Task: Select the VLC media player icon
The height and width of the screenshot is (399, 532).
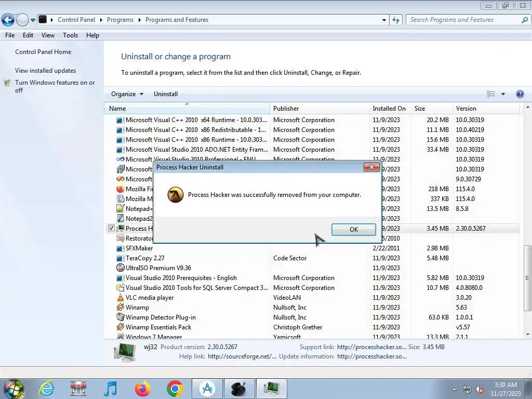Action: tap(120, 298)
